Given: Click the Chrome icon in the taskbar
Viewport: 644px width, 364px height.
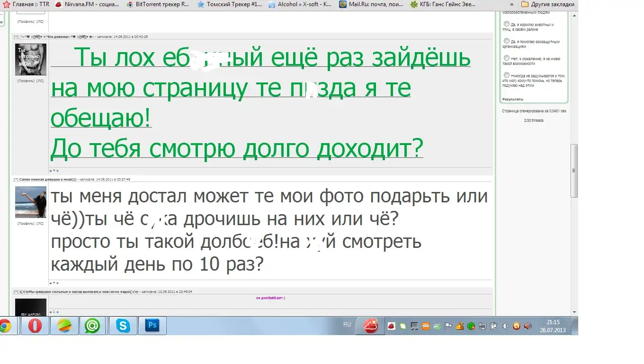Looking at the screenshot, I should pos(6,326).
